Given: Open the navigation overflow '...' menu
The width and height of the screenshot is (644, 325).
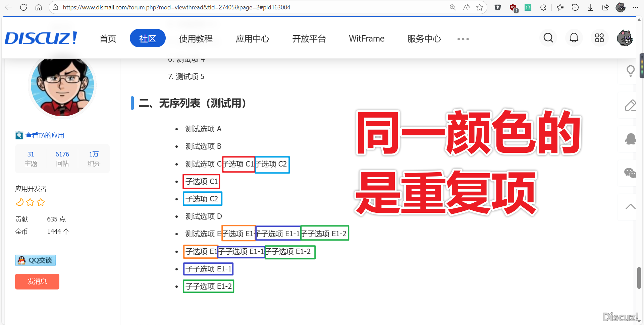Looking at the screenshot, I should coord(463,39).
